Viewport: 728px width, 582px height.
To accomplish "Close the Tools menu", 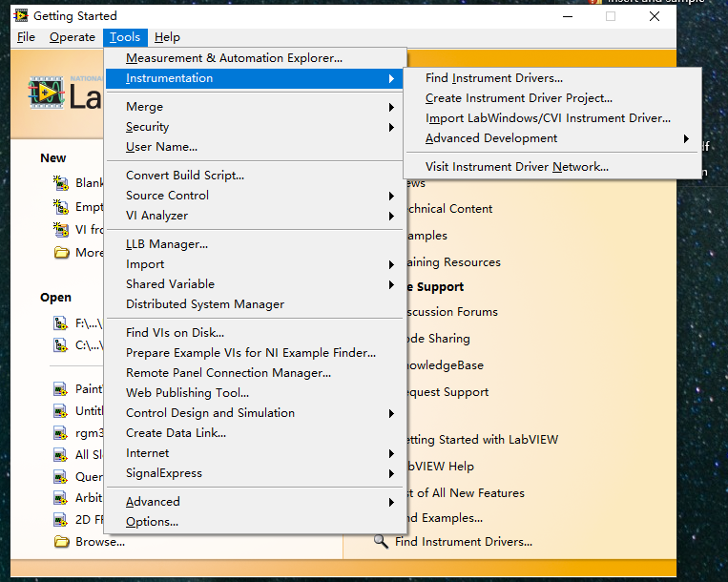I will (125, 37).
